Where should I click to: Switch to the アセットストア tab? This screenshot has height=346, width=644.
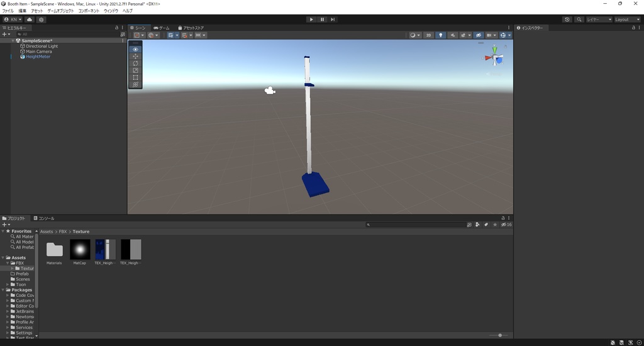(x=191, y=28)
